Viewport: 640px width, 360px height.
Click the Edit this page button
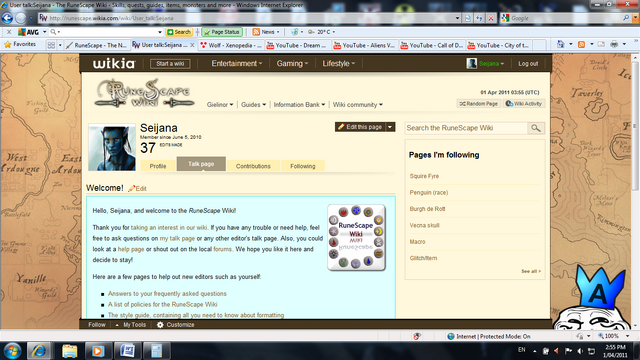[x=360, y=127]
